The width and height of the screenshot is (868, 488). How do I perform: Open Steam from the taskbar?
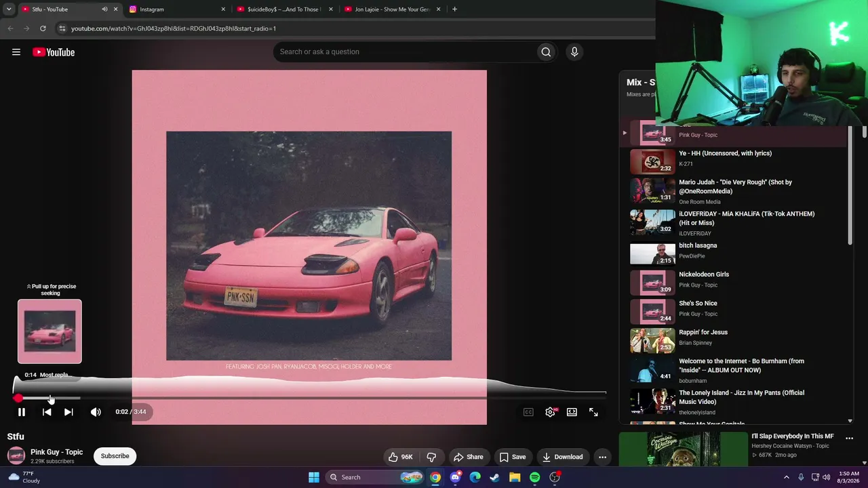click(x=495, y=477)
